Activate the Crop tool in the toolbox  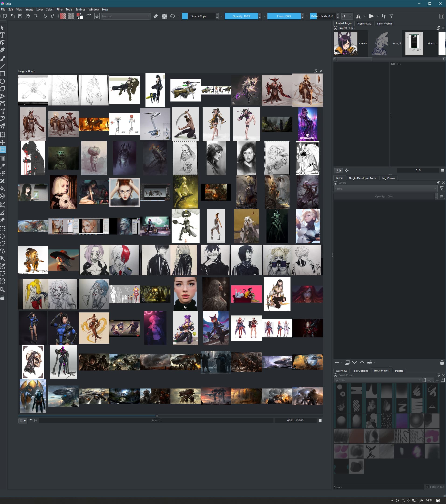[x=3, y=150]
